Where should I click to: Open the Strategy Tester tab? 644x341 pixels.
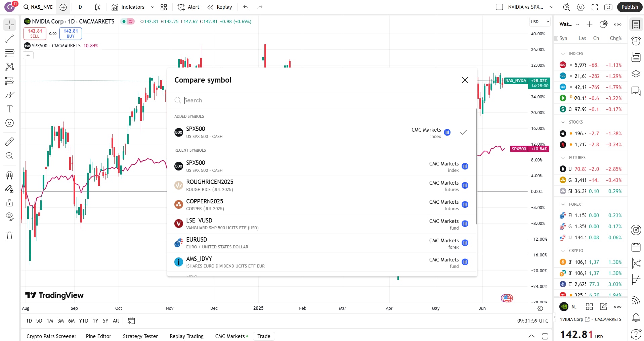(x=140, y=336)
